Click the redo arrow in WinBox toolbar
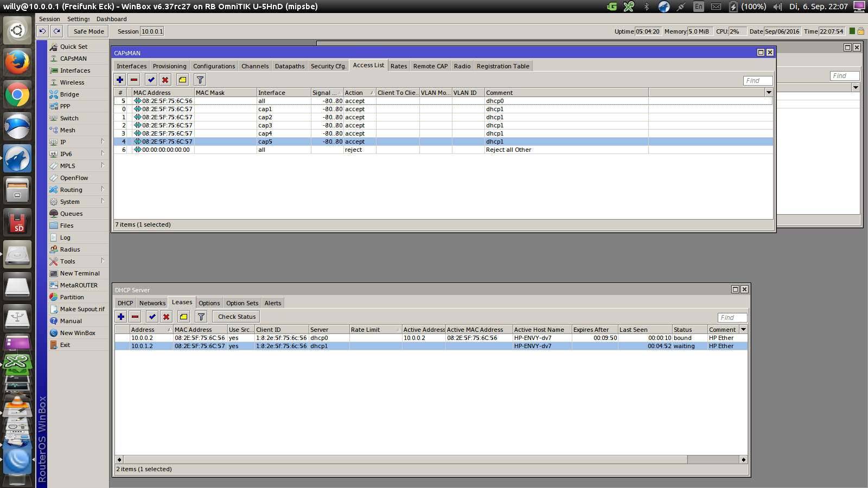 point(56,31)
